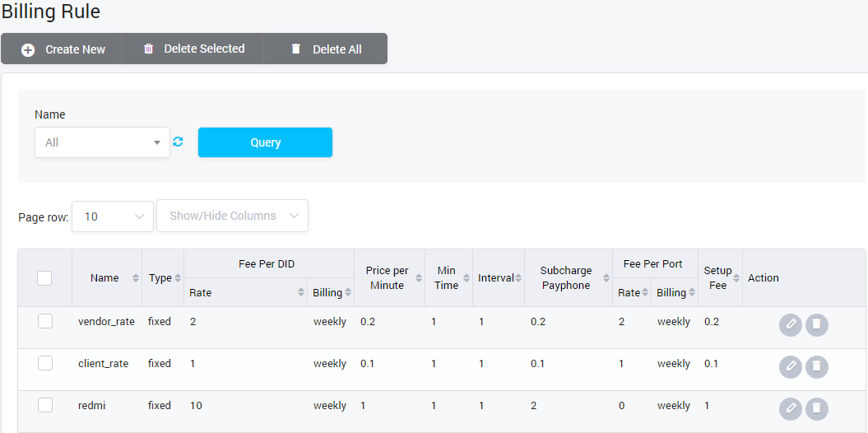Tick the vendor_rate row checkbox
The width and height of the screenshot is (868, 433).
pos(45,321)
